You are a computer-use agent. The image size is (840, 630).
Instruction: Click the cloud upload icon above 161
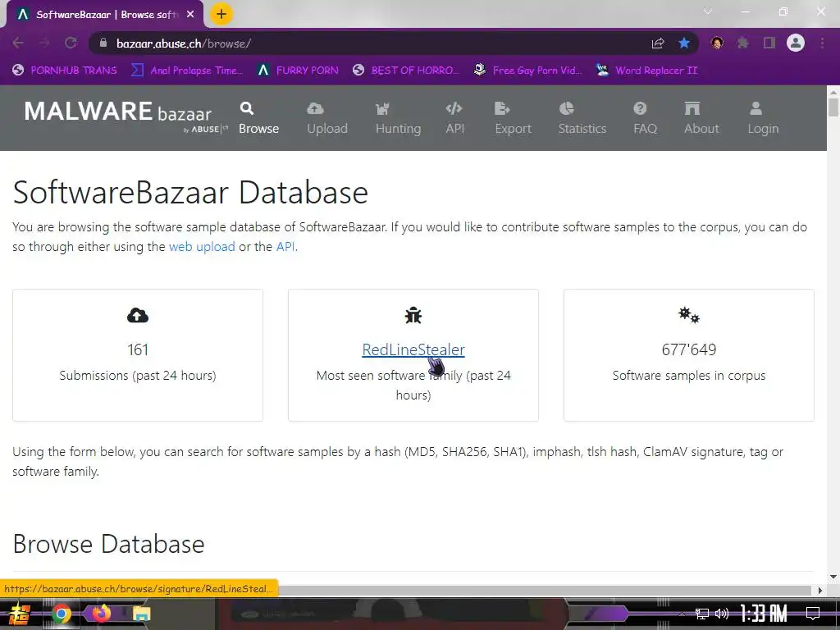click(138, 316)
